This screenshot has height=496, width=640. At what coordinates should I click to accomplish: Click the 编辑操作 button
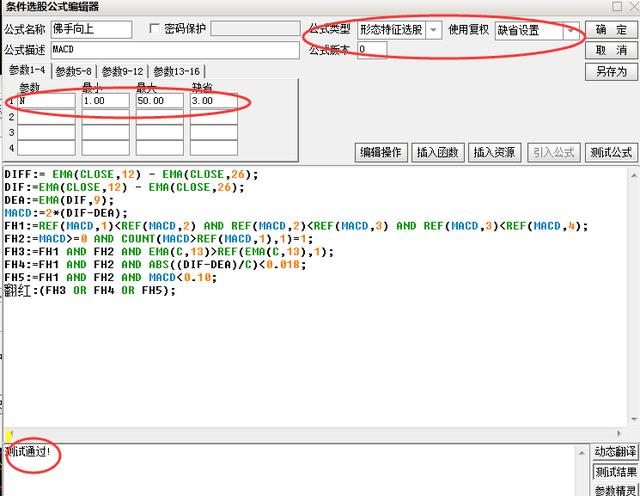point(381,153)
